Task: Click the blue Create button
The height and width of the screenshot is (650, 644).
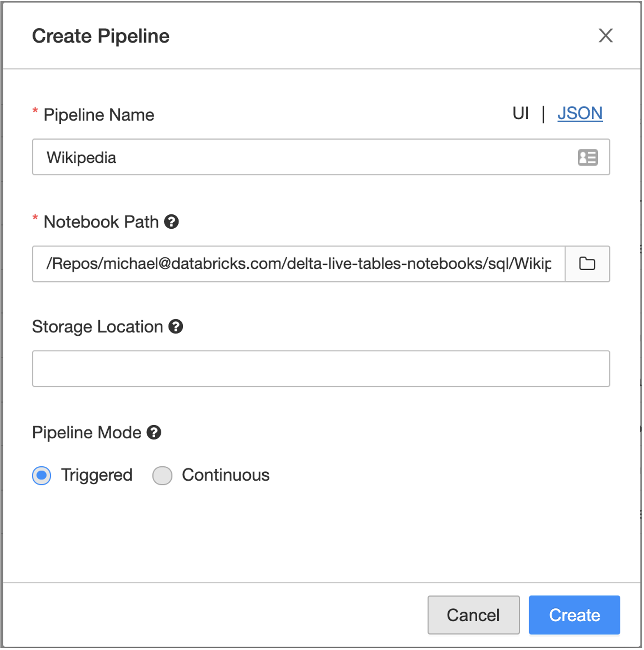Action: coord(574,615)
